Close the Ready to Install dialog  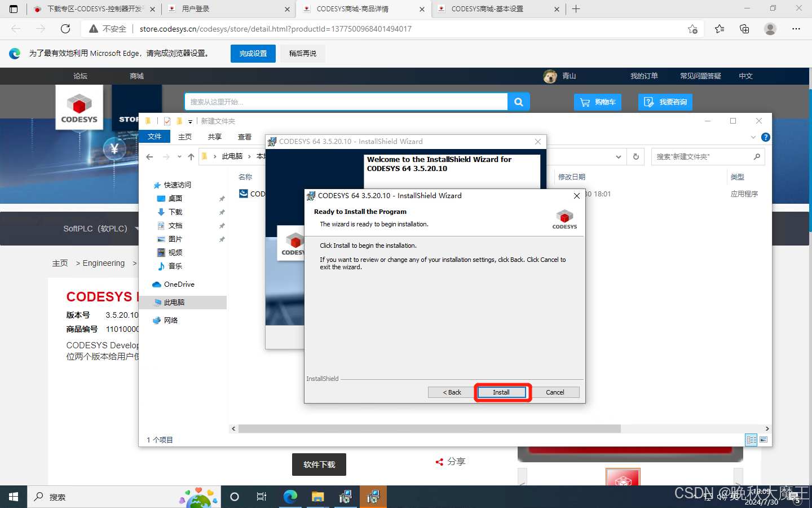pyautogui.click(x=576, y=196)
